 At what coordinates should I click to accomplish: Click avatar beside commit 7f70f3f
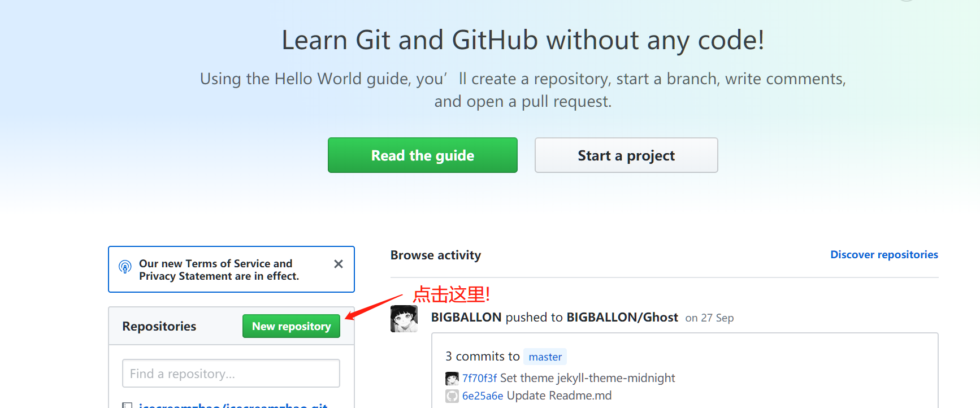point(452,378)
